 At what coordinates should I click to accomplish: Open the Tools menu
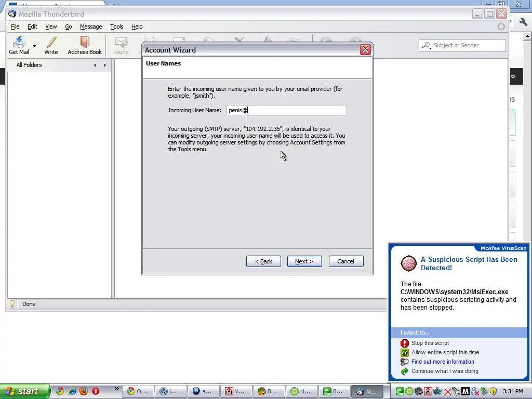pyautogui.click(x=116, y=26)
